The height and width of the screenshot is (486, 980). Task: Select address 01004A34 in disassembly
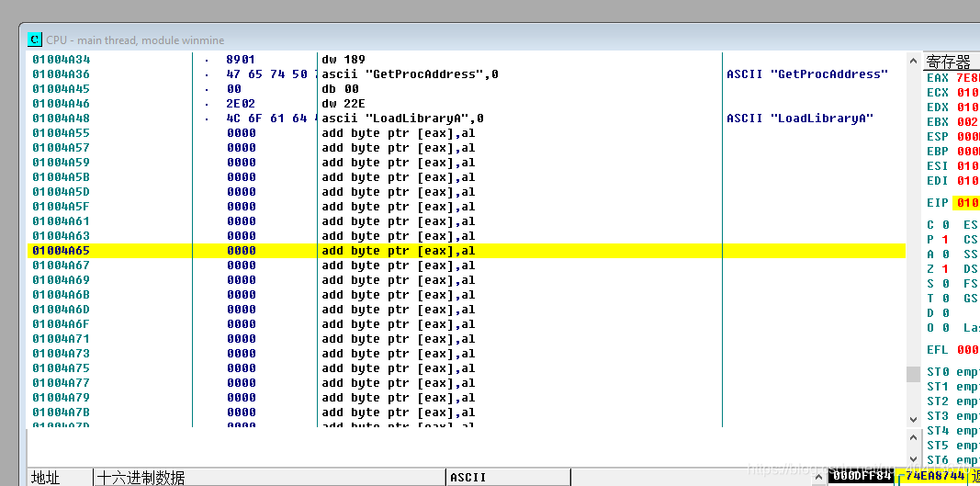point(62,60)
